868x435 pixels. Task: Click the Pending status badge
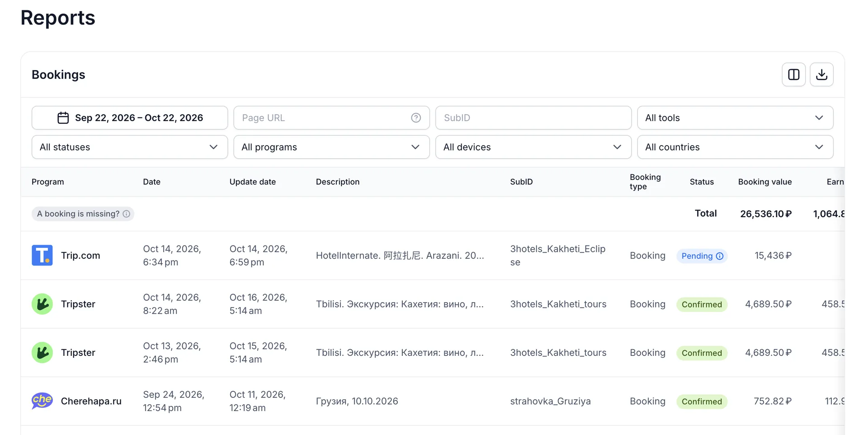(x=702, y=256)
